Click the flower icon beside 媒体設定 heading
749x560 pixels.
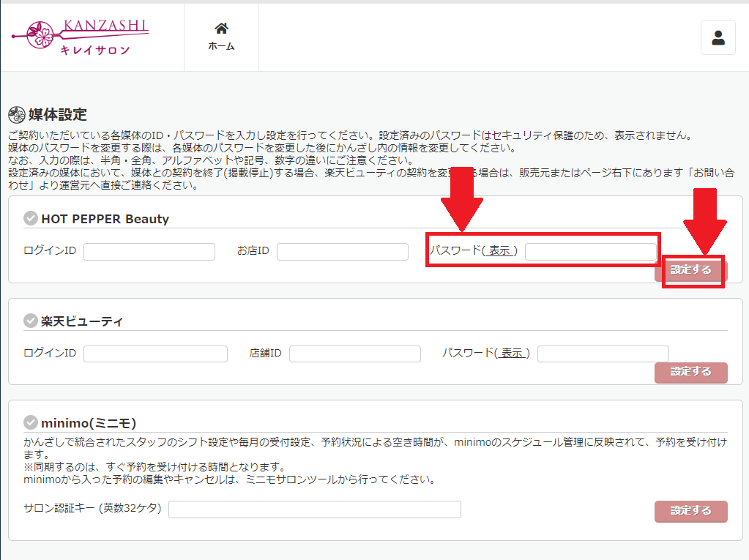pyautogui.click(x=16, y=115)
